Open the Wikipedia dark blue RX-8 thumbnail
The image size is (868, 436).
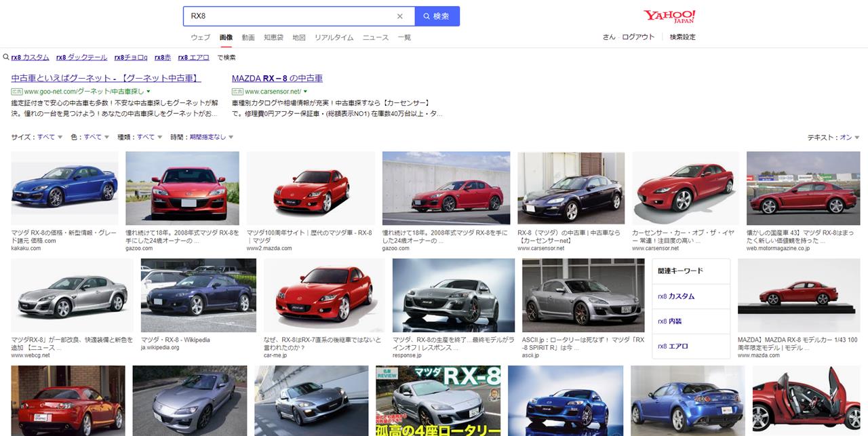(x=199, y=295)
